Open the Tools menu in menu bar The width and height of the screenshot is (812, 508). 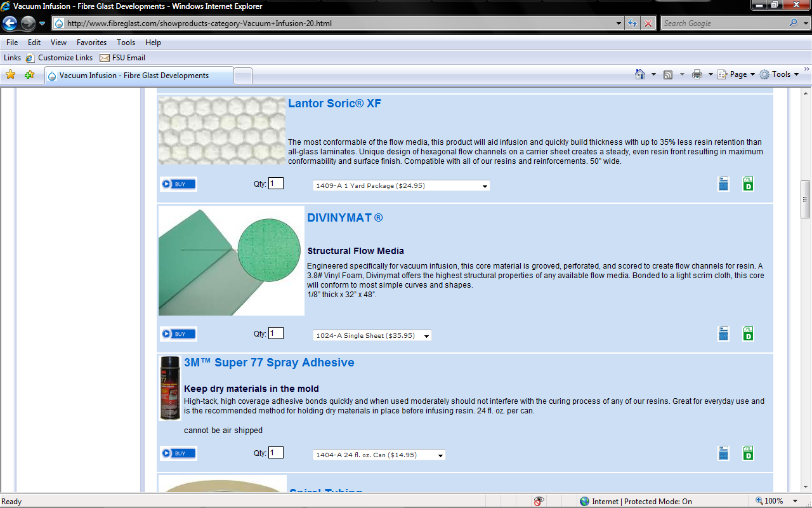click(x=126, y=43)
